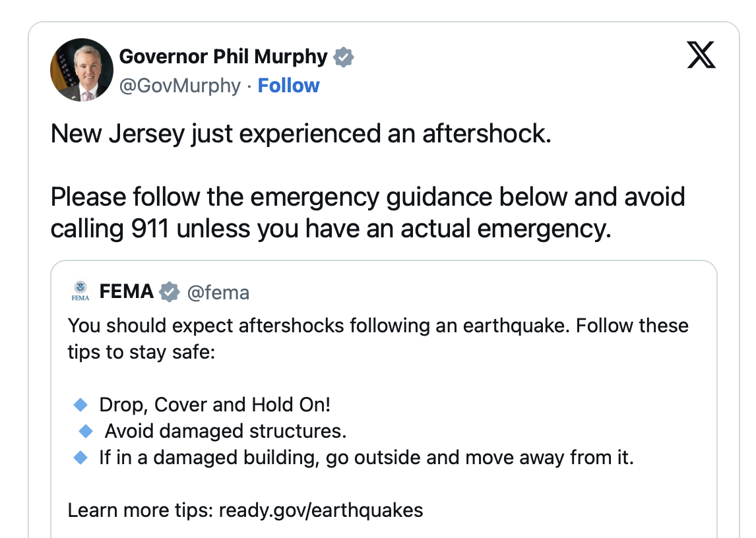Click the X logo in the tweet corner
This screenshot has width=756, height=538.
[701, 55]
